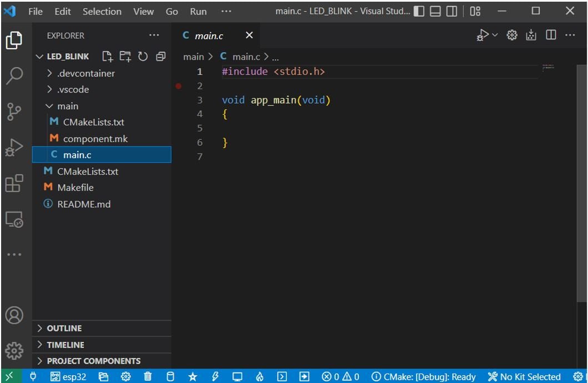
Task: Click the New File icon in Explorer
Action: click(x=108, y=57)
